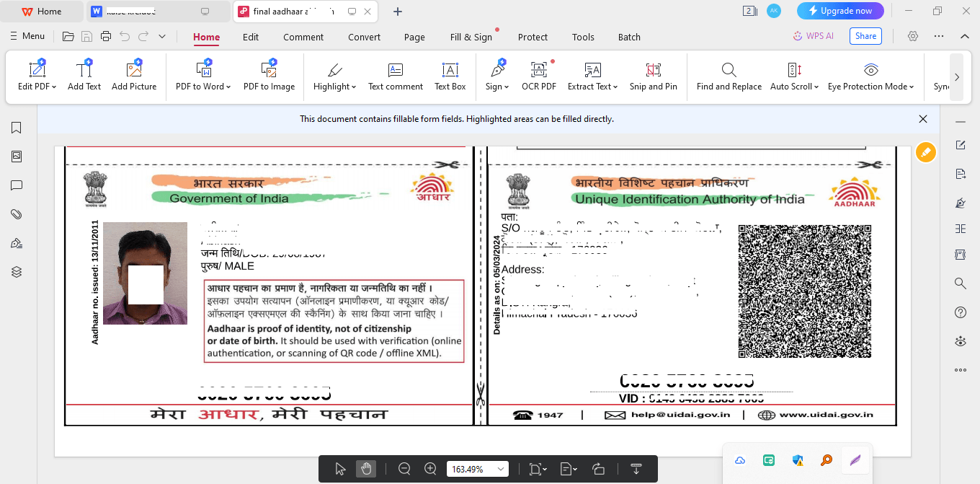This screenshot has height=484, width=980.
Task: Dismiss the fillable form fields notification
Action: click(923, 119)
